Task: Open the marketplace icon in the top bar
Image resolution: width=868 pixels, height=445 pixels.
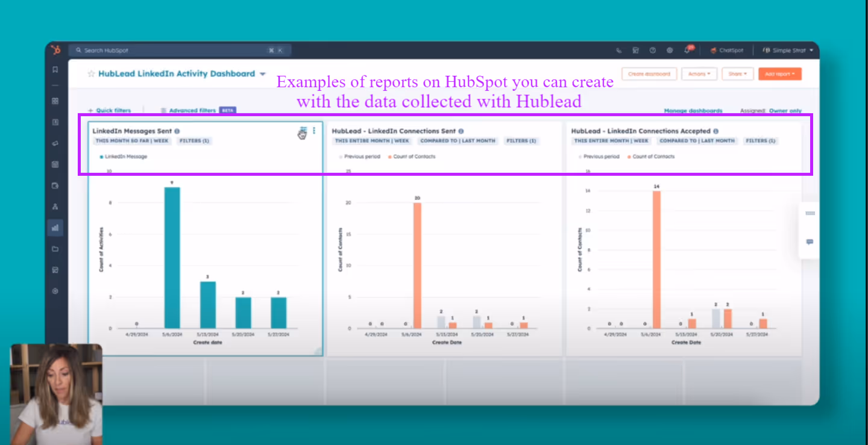Action: pyautogui.click(x=636, y=51)
